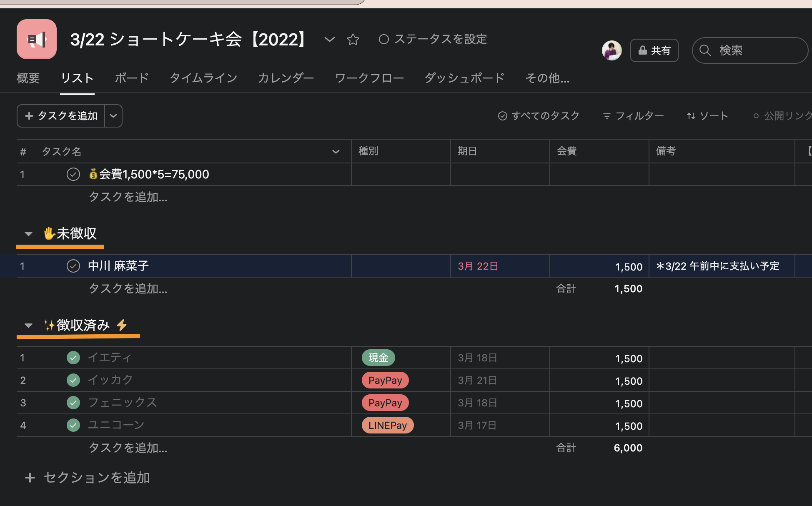This screenshot has height=506, width=812.
Task: Star the project as favorite
Action: tap(353, 40)
